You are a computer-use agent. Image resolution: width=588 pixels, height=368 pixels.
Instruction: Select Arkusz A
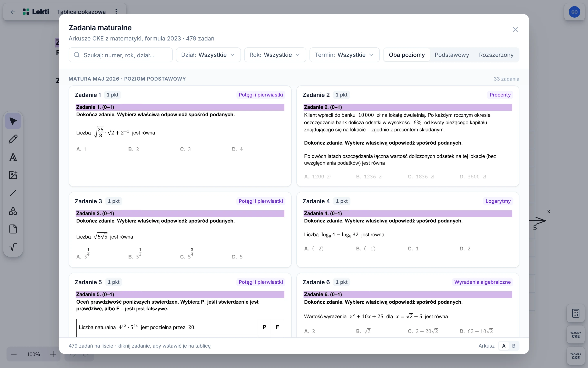tap(504, 346)
